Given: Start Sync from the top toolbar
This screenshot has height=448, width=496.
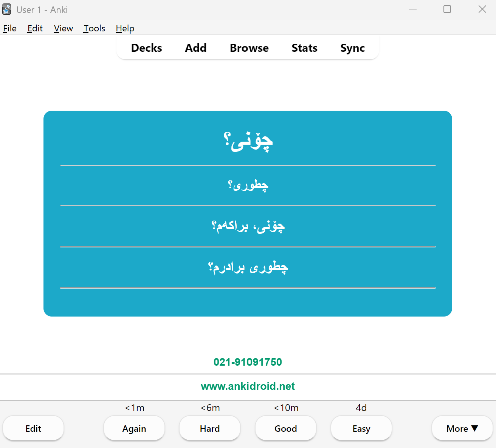Looking at the screenshot, I should tap(352, 48).
